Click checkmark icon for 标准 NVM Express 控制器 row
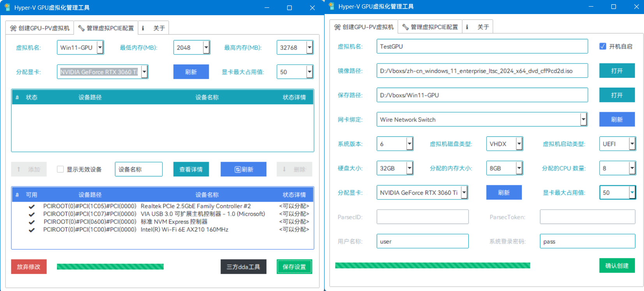 tap(32, 222)
